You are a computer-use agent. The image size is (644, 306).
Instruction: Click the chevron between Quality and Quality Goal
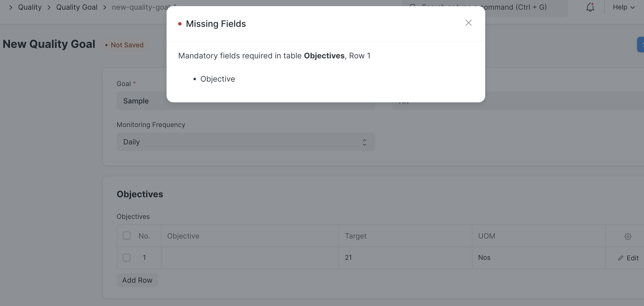49,7
